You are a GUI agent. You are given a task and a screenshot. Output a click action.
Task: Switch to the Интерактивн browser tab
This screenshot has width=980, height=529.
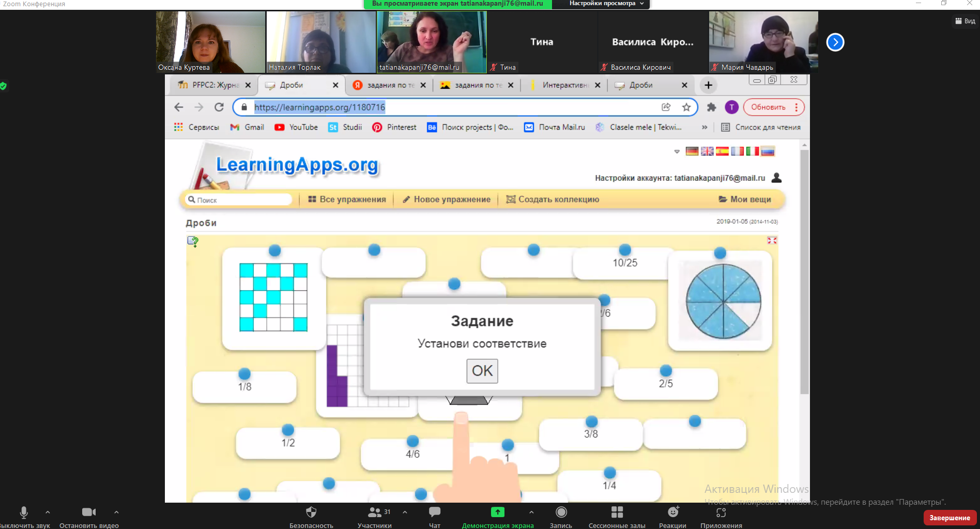point(564,85)
